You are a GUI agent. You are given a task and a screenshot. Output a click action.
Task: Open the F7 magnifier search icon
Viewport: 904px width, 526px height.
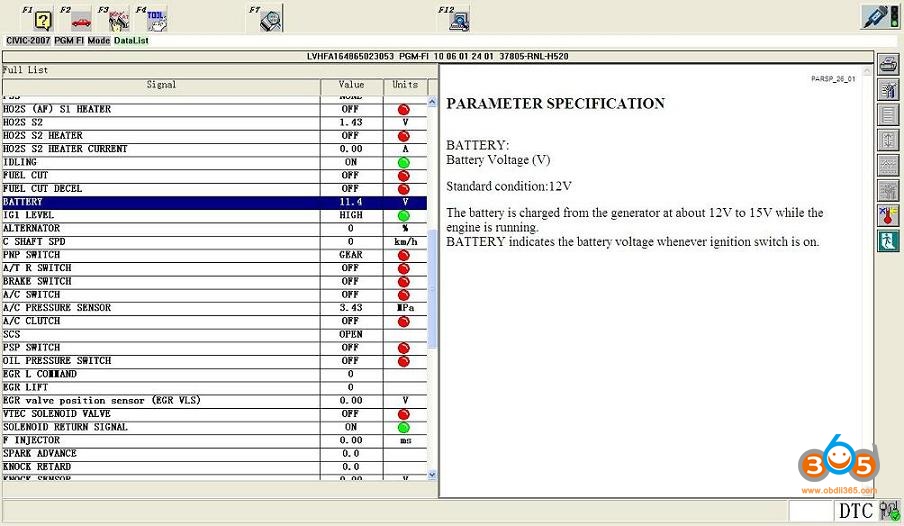[270, 19]
